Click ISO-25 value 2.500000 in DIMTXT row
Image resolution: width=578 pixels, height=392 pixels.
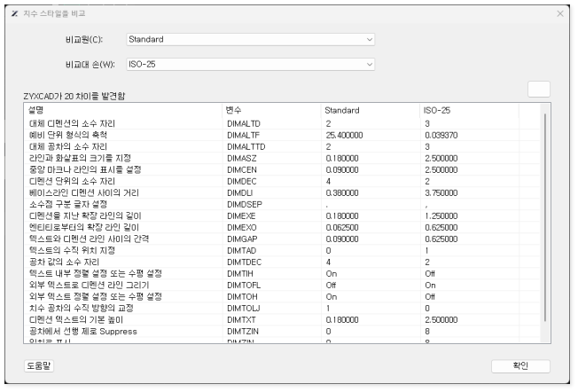tap(441, 320)
